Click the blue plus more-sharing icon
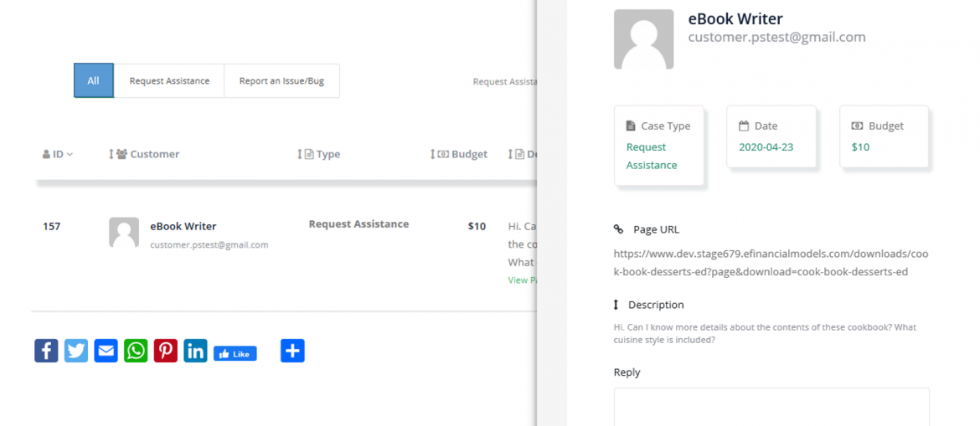The height and width of the screenshot is (426, 980). pos(292,351)
